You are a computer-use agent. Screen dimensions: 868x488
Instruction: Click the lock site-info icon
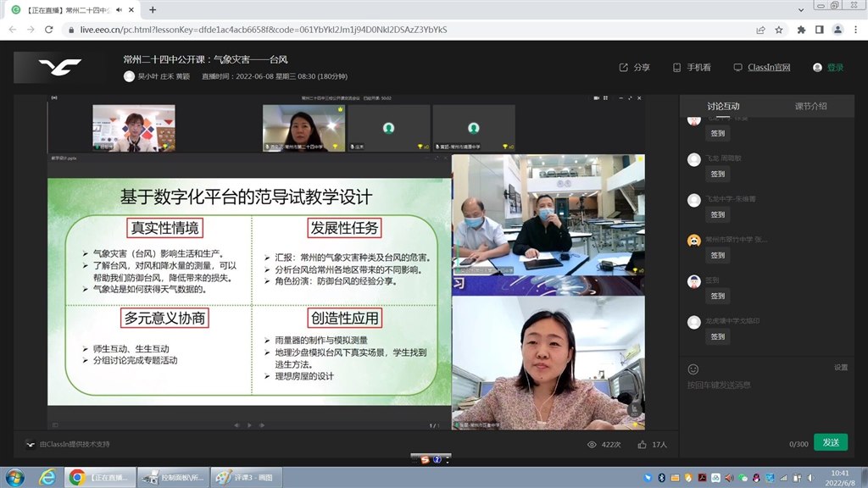70,30
